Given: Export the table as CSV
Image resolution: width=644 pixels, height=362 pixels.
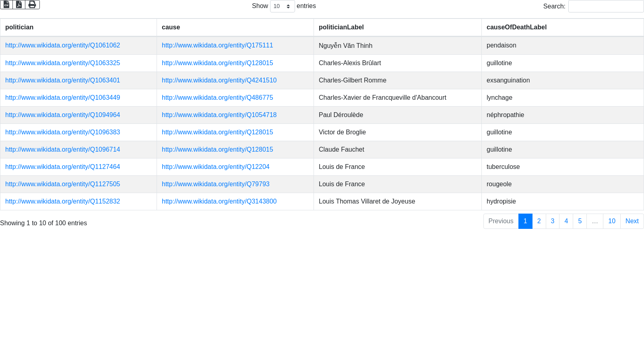Looking at the screenshot, I should coord(6,4).
